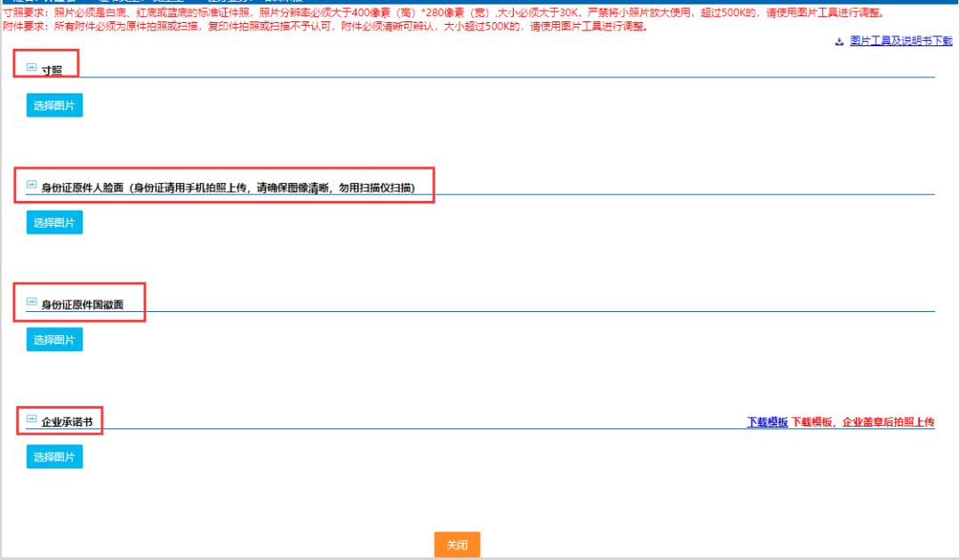Collapse the 身份证原件国徽面 section icon

tap(32, 301)
